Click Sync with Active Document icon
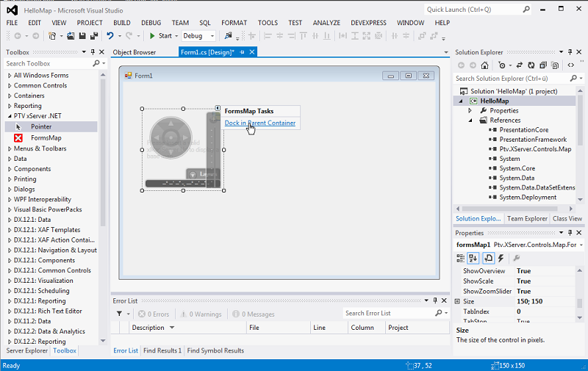Image resolution: width=588 pixels, height=371 pixels. point(519,65)
